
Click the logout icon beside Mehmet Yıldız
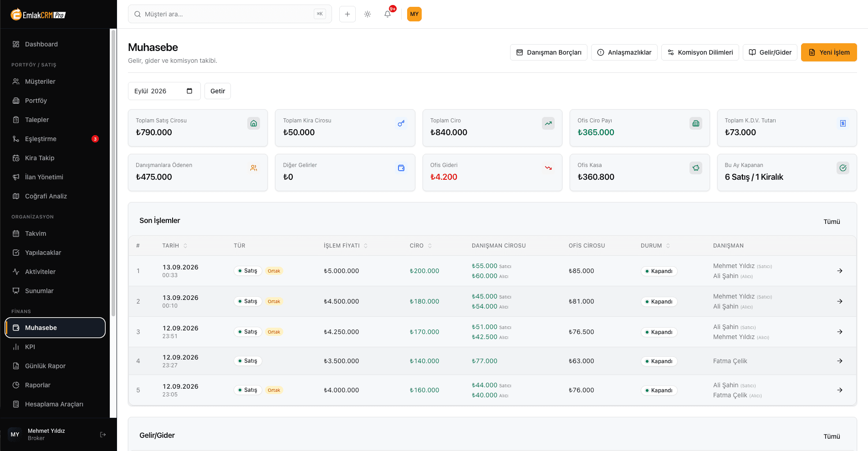pyautogui.click(x=103, y=435)
